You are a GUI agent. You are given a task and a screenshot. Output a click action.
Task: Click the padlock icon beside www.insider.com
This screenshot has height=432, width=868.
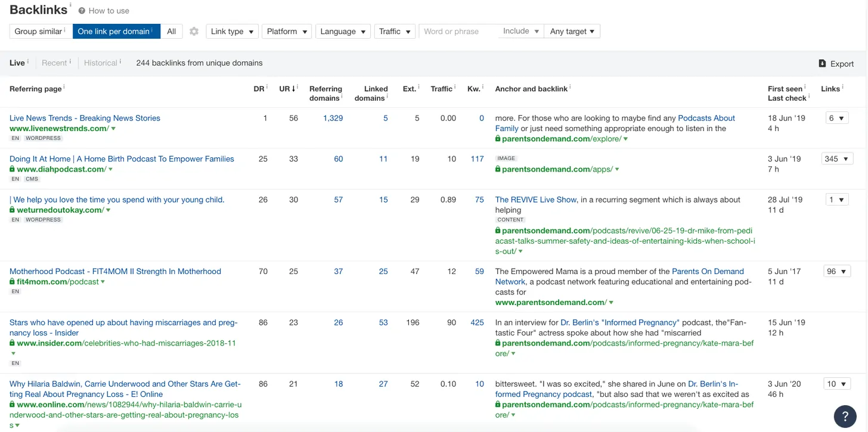pyautogui.click(x=13, y=343)
